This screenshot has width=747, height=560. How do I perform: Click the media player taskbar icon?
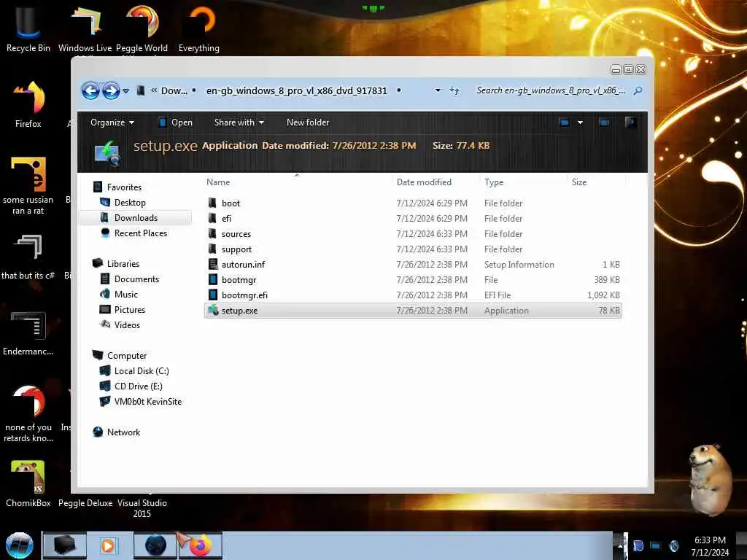109,545
